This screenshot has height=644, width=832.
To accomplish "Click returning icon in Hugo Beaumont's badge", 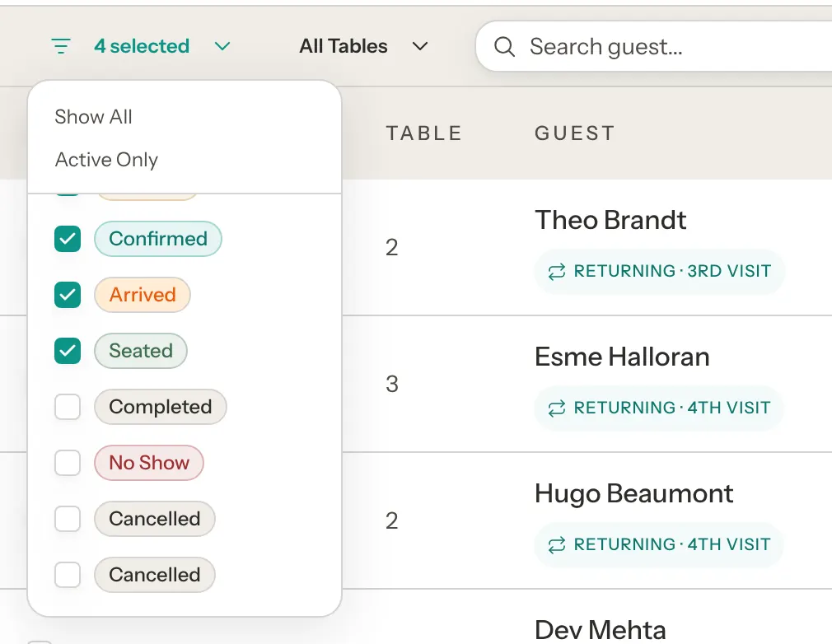I will click(x=557, y=545).
